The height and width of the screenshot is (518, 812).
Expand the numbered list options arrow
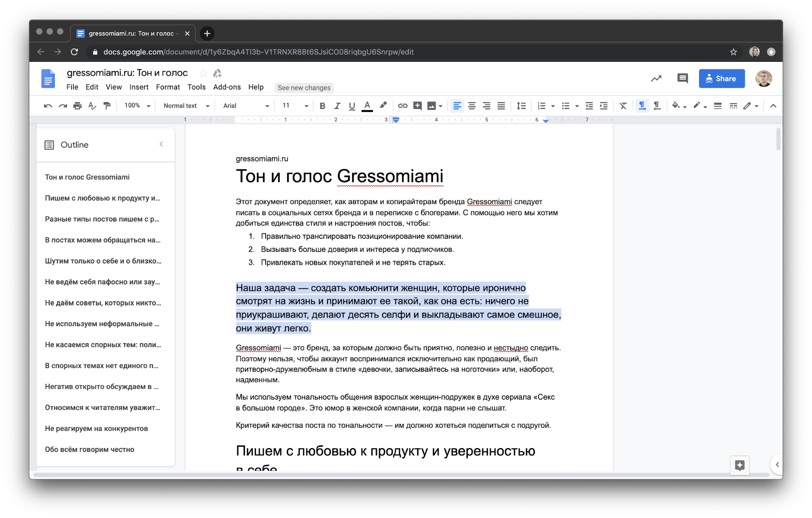pyautogui.click(x=553, y=106)
